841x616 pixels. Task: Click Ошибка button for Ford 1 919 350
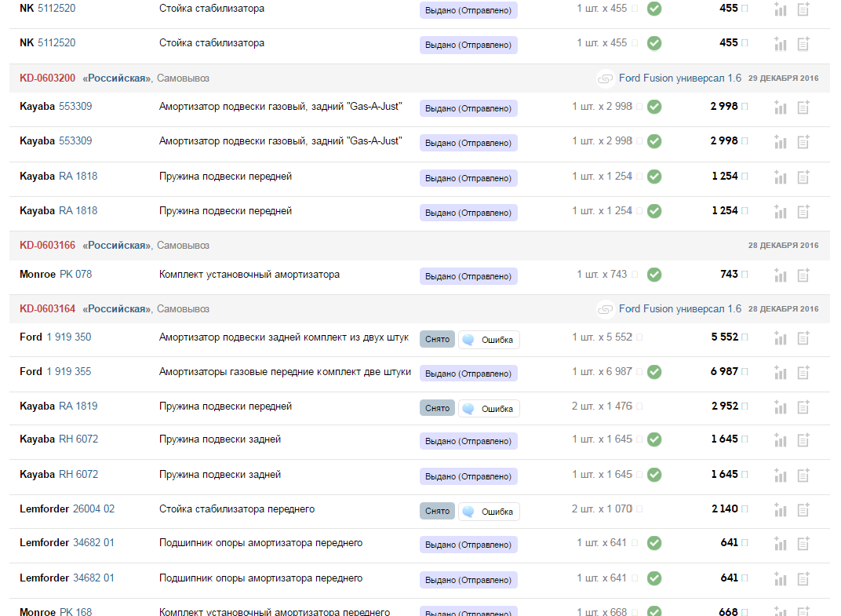click(490, 340)
